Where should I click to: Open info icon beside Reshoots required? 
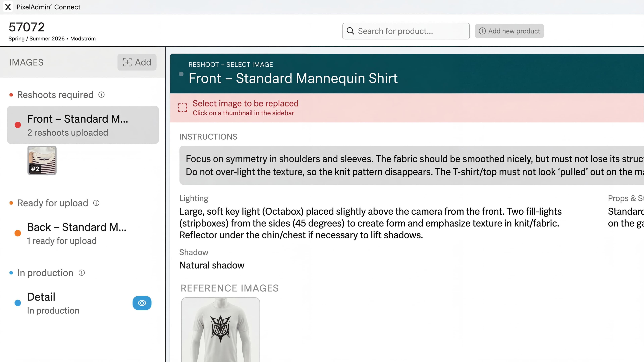pyautogui.click(x=101, y=95)
